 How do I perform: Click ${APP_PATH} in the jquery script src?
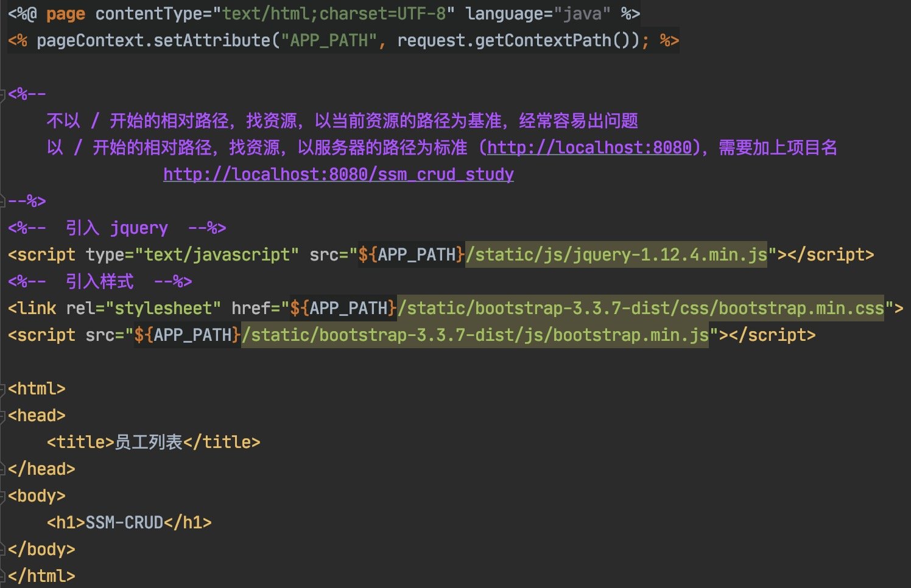412,255
